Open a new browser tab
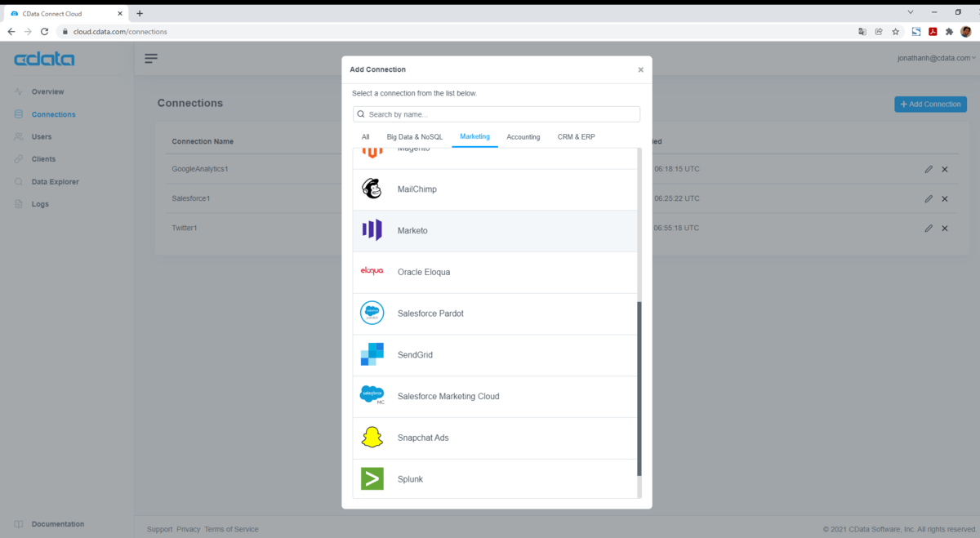This screenshot has height=538, width=980. (140, 13)
